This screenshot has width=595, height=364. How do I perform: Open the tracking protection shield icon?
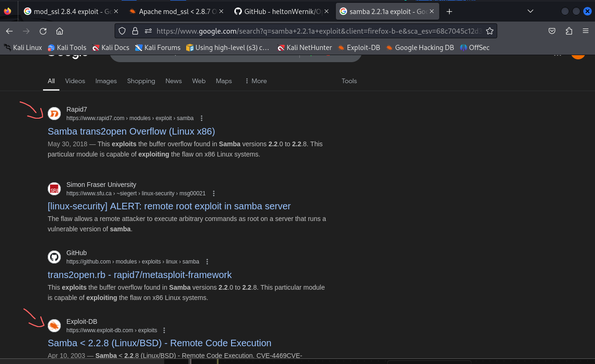coord(122,31)
